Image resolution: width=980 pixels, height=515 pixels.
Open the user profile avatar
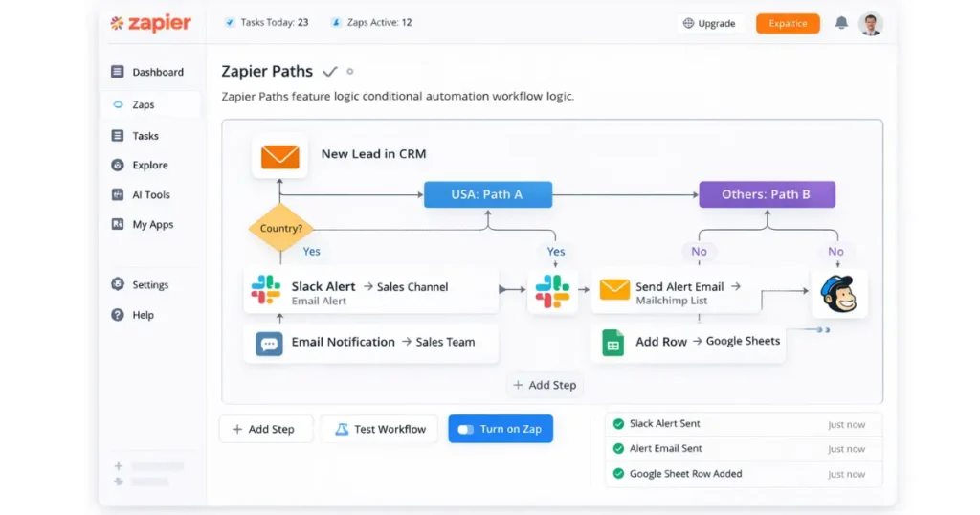point(870,24)
